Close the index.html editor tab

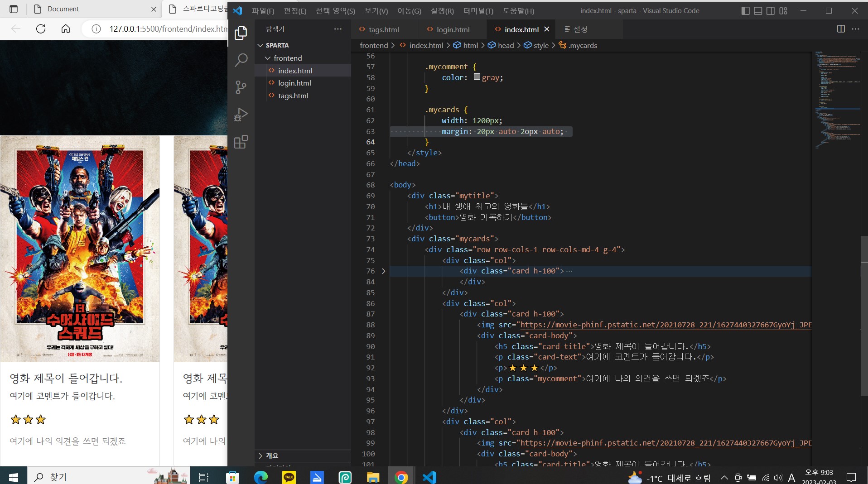tap(547, 29)
